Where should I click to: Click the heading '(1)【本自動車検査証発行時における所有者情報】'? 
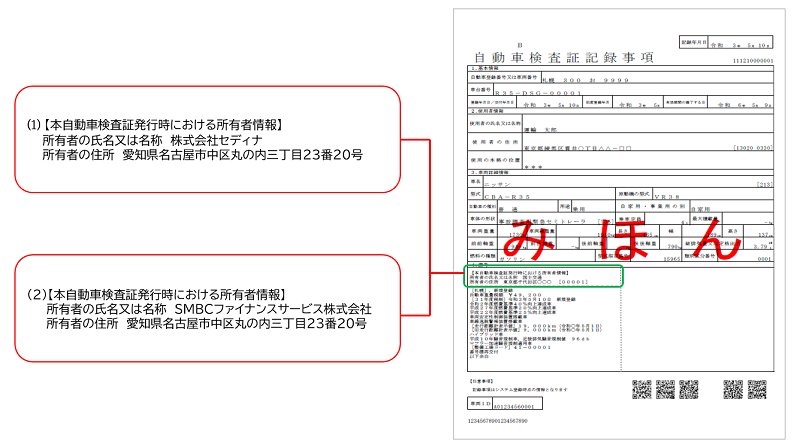tap(156, 125)
